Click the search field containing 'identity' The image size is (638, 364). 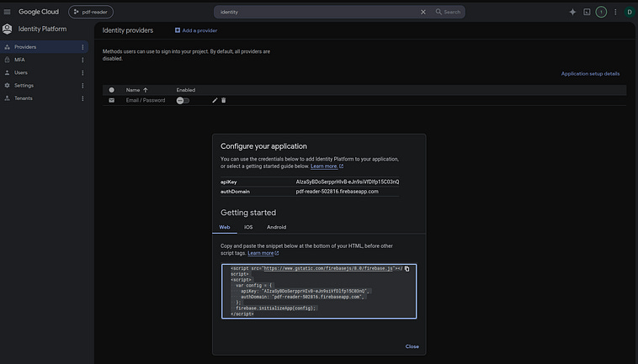pos(317,12)
